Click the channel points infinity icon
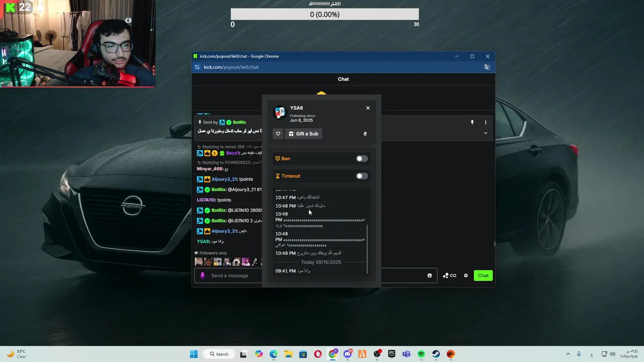Image resolution: width=644 pixels, height=362 pixels. click(x=450, y=276)
